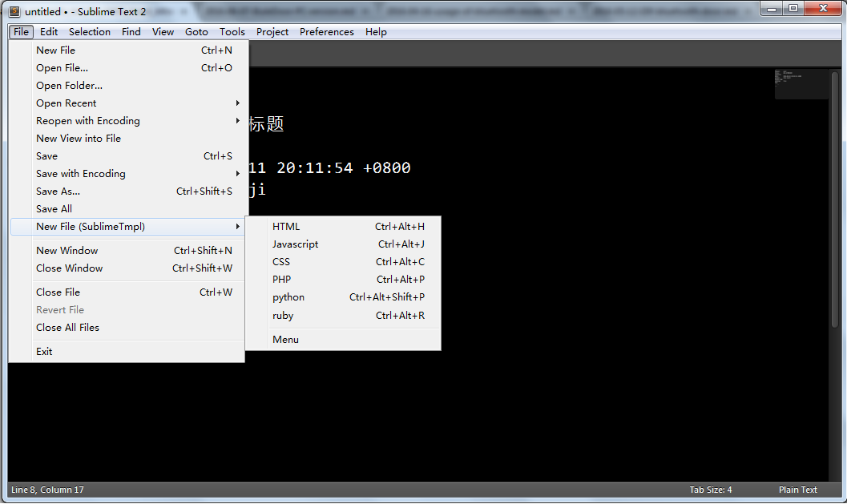Open the Project menu

coord(272,32)
